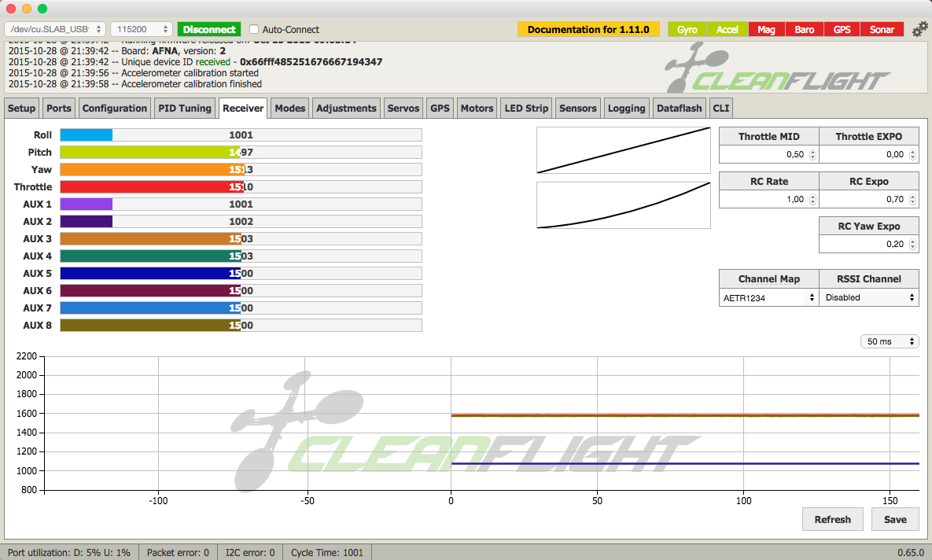Click the 0.65.0 version number
932x560 pixels.
click(x=911, y=552)
